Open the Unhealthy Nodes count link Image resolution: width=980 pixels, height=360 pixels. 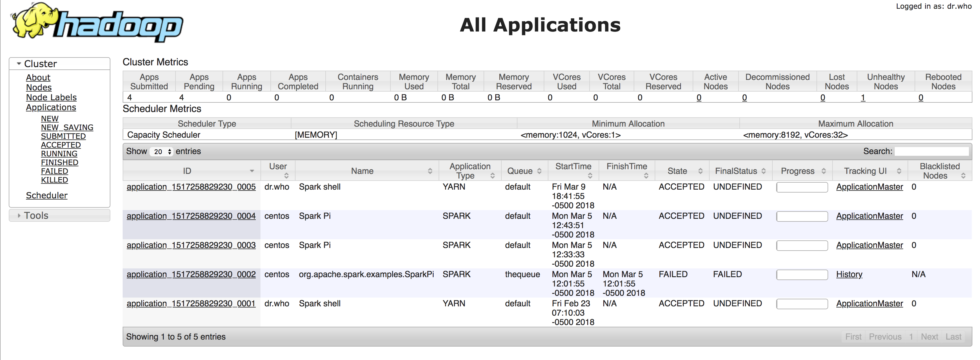coord(863,98)
